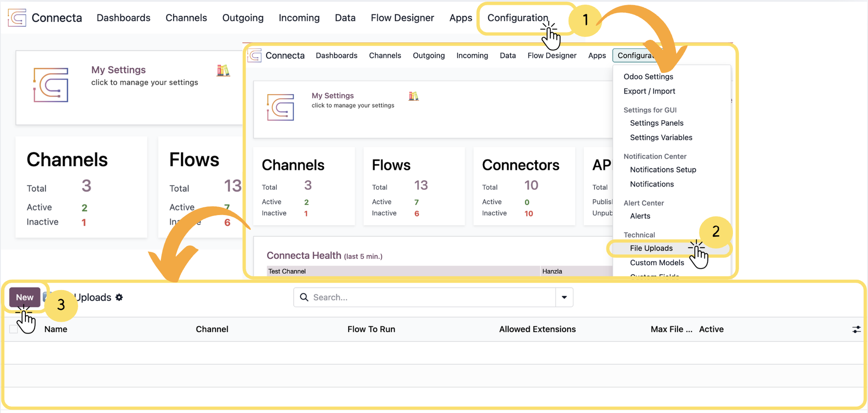Open Flow Designer in the background window
Image resolution: width=868 pixels, height=413 pixels.
(x=402, y=18)
